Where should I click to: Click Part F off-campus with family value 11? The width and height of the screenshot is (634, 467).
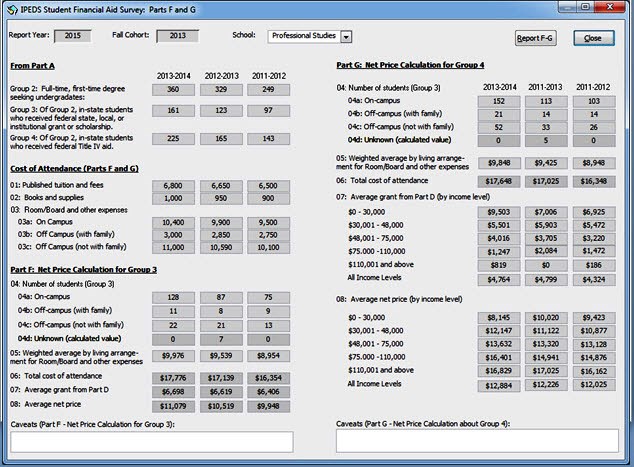tap(173, 311)
